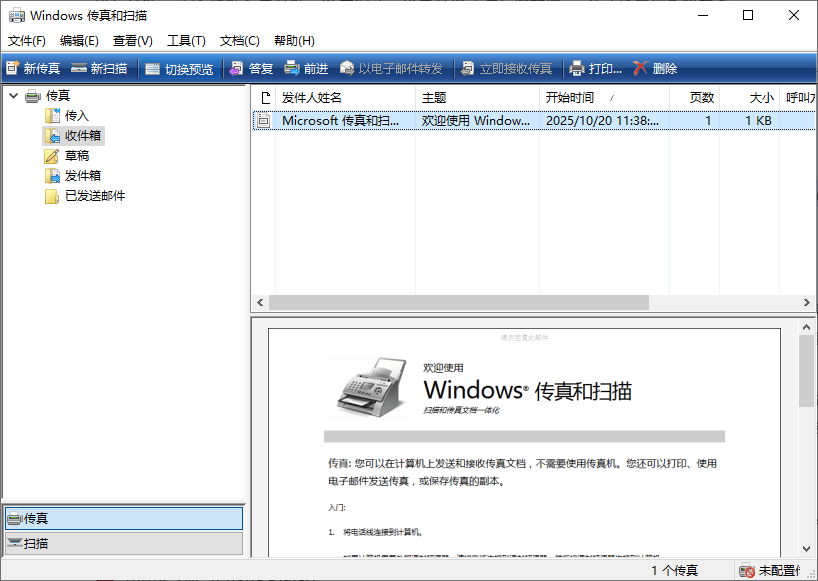This screenshot has height=581, width=818.
Task: Open the 已发送邮件 folder
Action: click(x=94, y=196)
